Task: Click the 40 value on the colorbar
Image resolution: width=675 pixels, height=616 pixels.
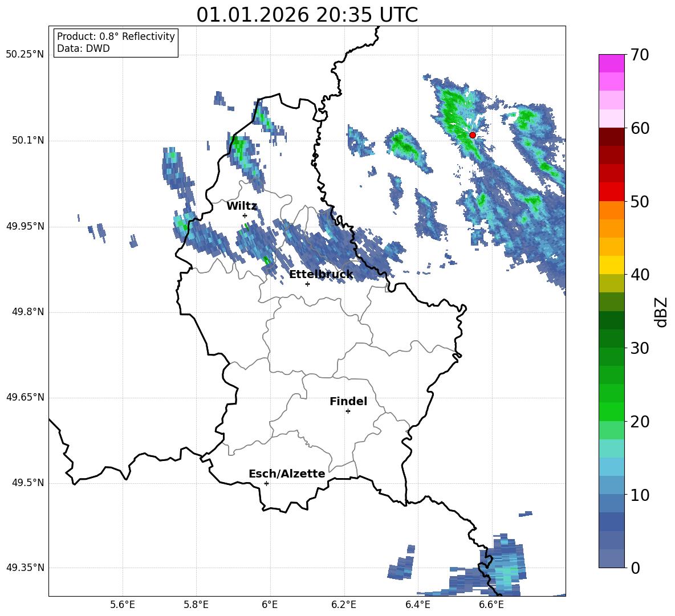Action: 639,275
